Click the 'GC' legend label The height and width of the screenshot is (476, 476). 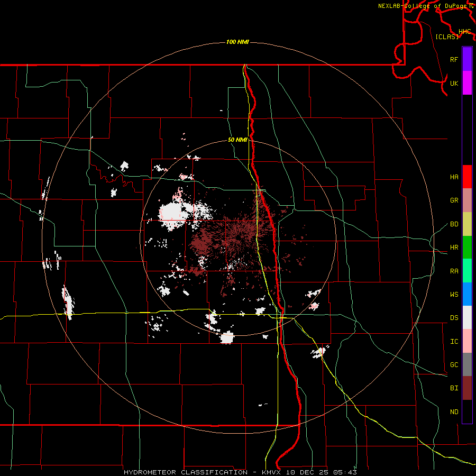pos(454,365)
